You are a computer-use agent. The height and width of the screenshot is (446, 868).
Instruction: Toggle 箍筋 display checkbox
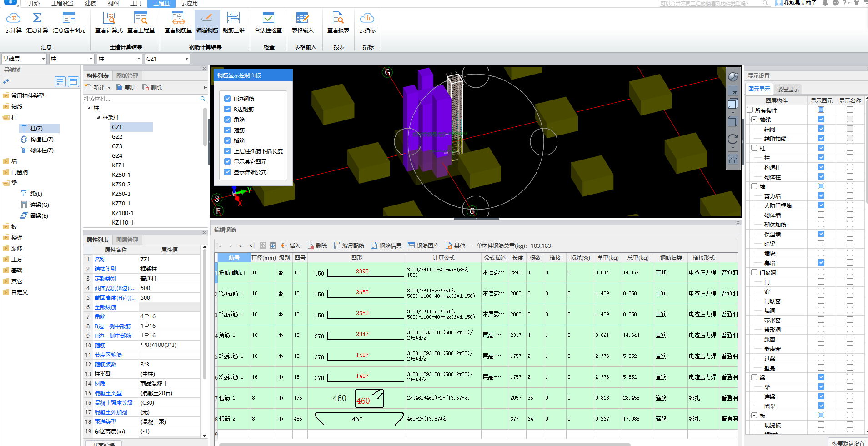[228, 130]
